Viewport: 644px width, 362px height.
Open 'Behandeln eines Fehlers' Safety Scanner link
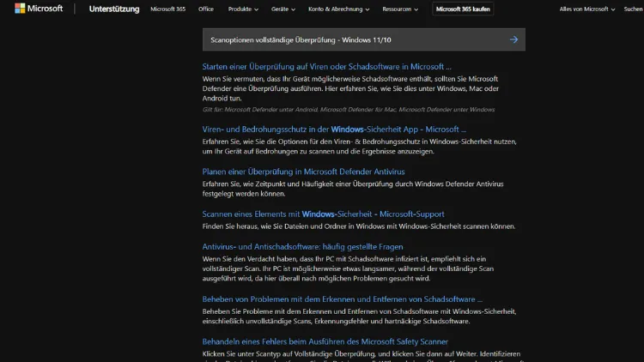325,341
